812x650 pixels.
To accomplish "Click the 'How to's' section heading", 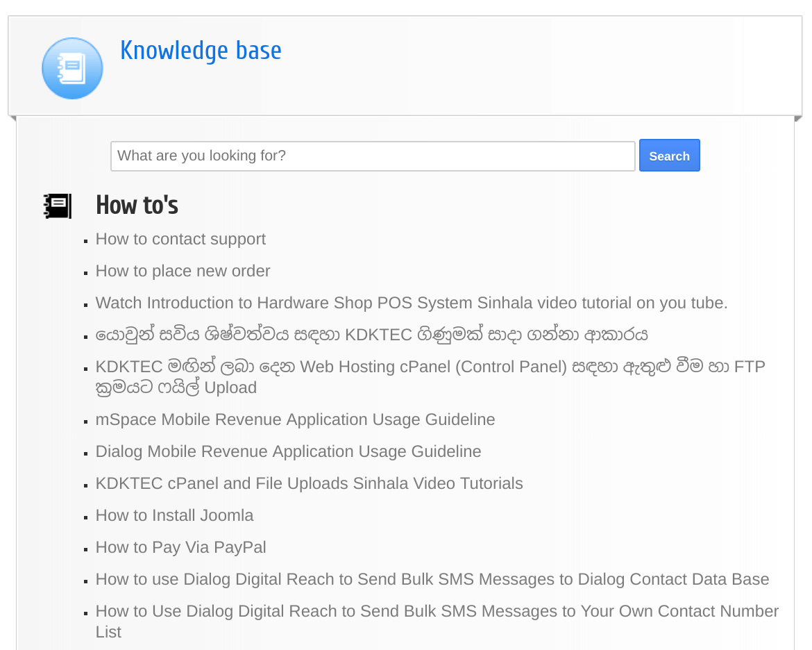I will pos(137,206).
